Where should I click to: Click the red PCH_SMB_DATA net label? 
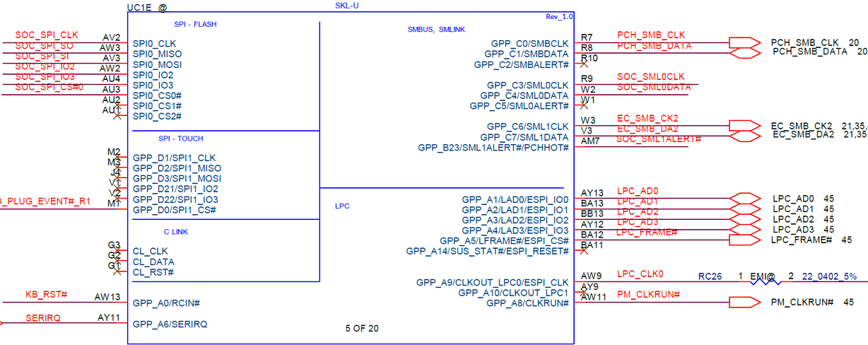point(655,45)
